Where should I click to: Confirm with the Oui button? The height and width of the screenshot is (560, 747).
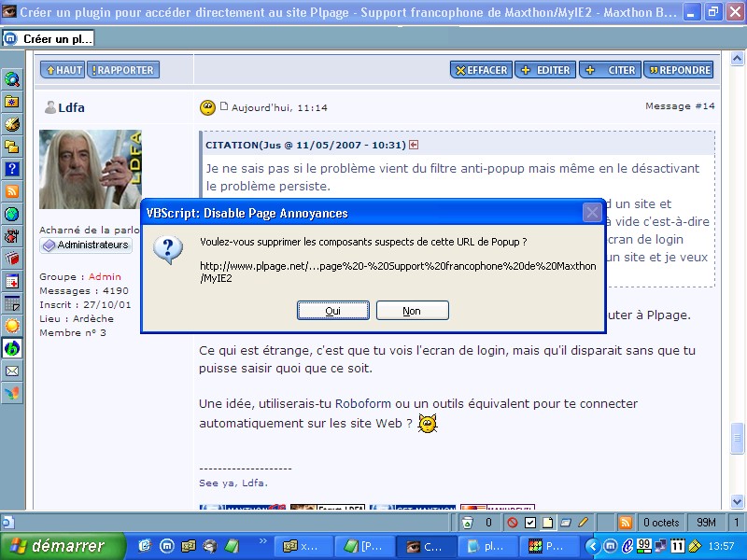click(333, 311)
